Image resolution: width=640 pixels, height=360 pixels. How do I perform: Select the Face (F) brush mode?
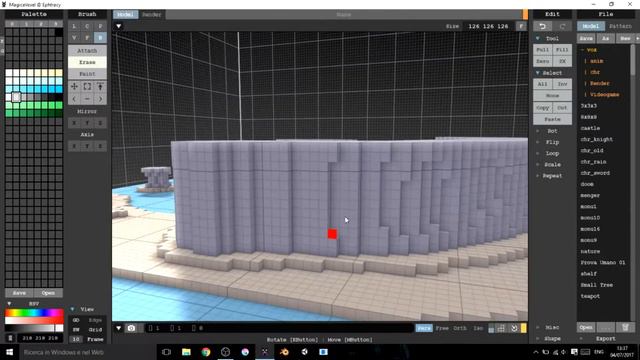[x=87, y=38]
